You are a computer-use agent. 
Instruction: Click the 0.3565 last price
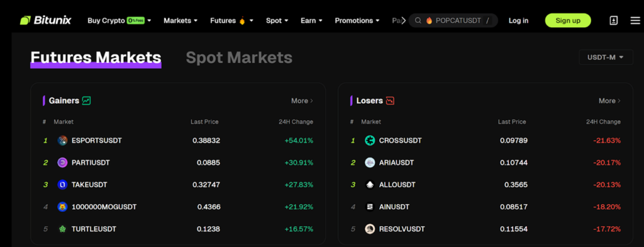pyautogui.click(x=516, y=185)
